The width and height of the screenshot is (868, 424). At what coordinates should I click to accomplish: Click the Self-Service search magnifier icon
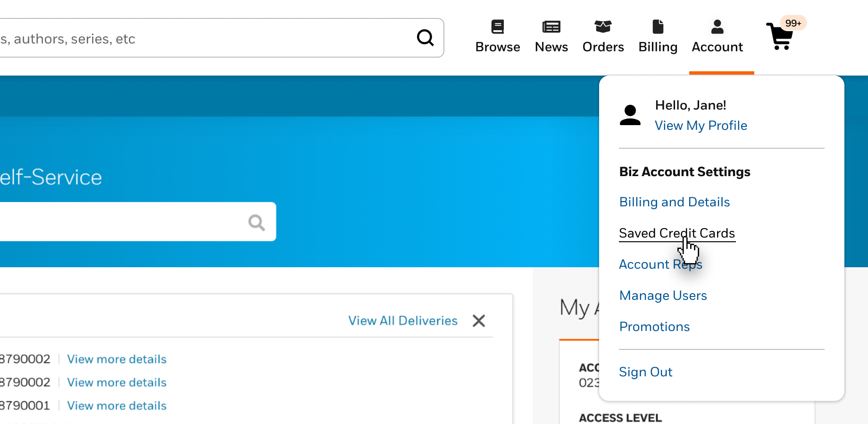pyautogui.click(x=257, y=222)
